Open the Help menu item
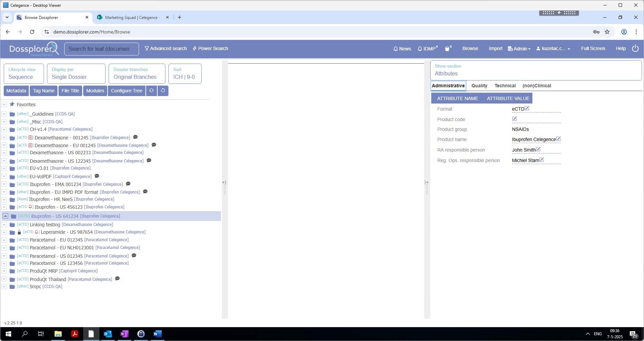Viewport: 644px width, 341px height. click(x=621, y=49)
